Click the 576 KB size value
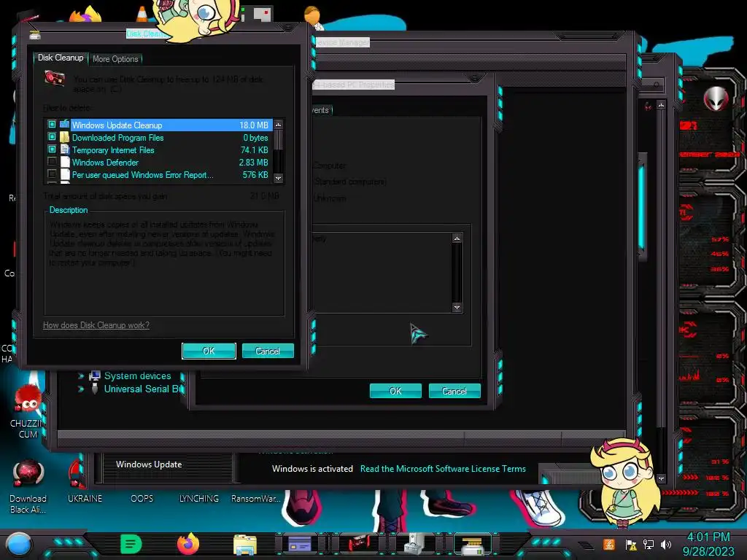This screenshot has height=560, width=747. click(x=255, y=175)
